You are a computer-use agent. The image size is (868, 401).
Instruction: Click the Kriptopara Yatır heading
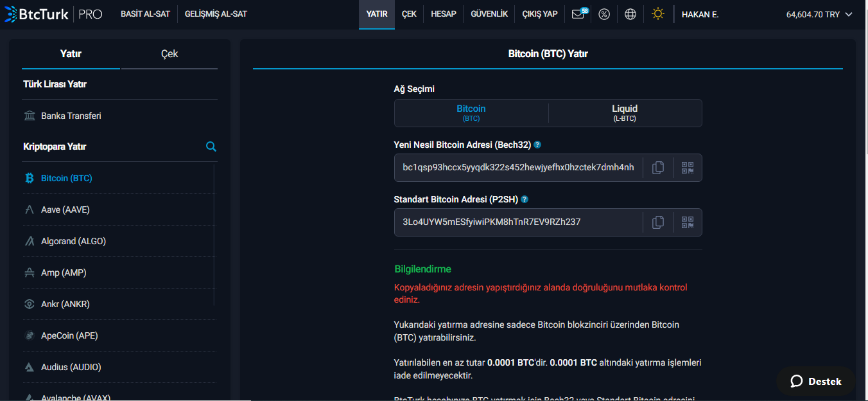[x=55, y=147]
